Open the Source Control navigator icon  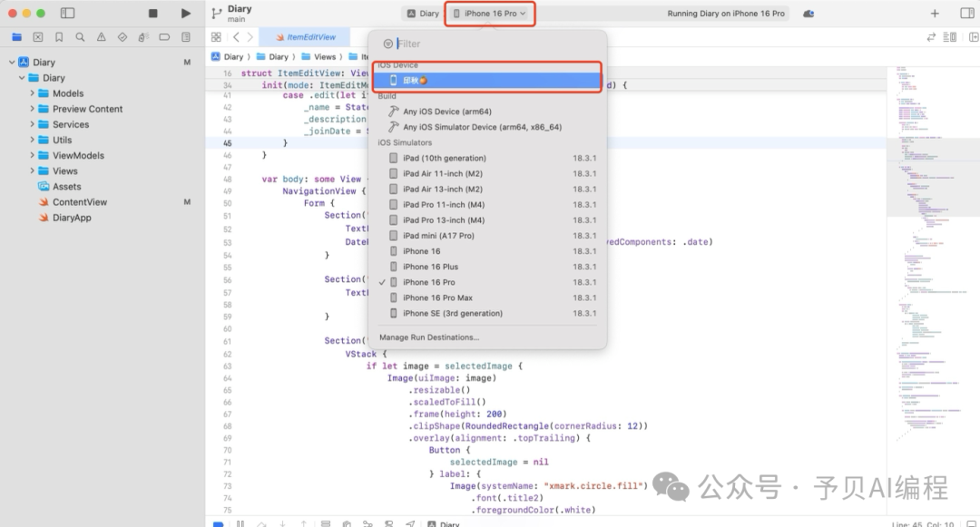coord(38,37)
